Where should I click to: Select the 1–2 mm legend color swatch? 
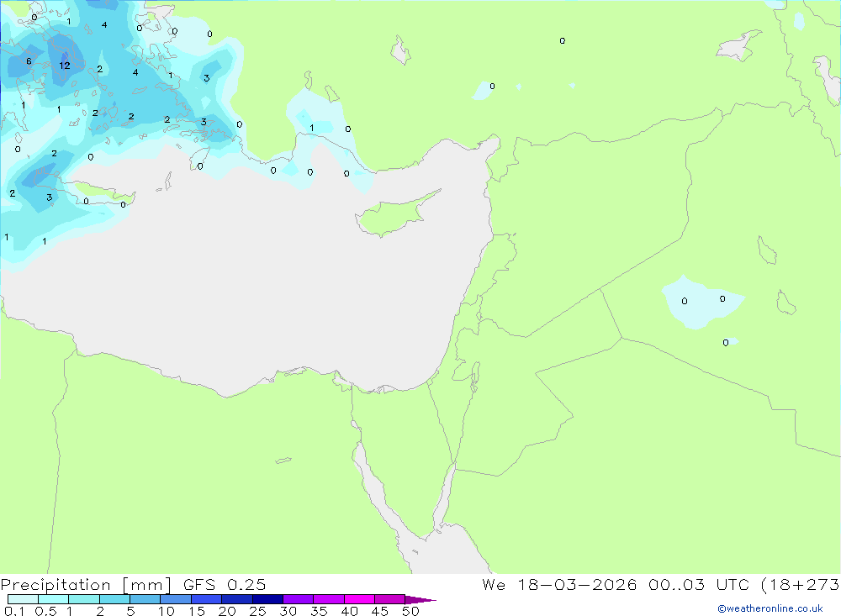pos(84,599)
